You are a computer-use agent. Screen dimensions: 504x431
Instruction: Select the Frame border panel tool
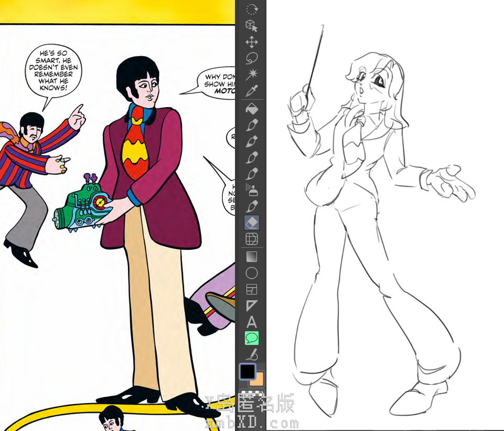(x=252, y=289)
